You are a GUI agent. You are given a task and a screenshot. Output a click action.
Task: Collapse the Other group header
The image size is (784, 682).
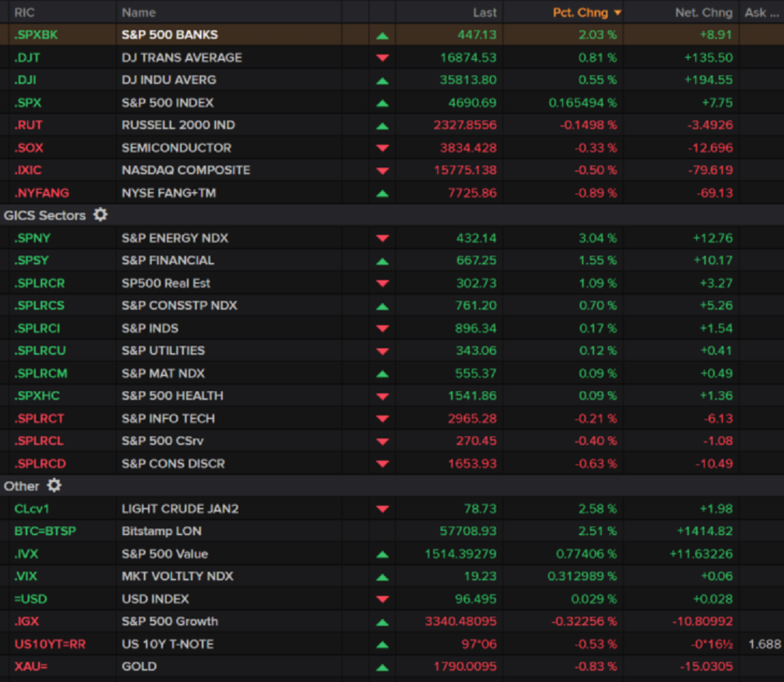tap(23, 486)
